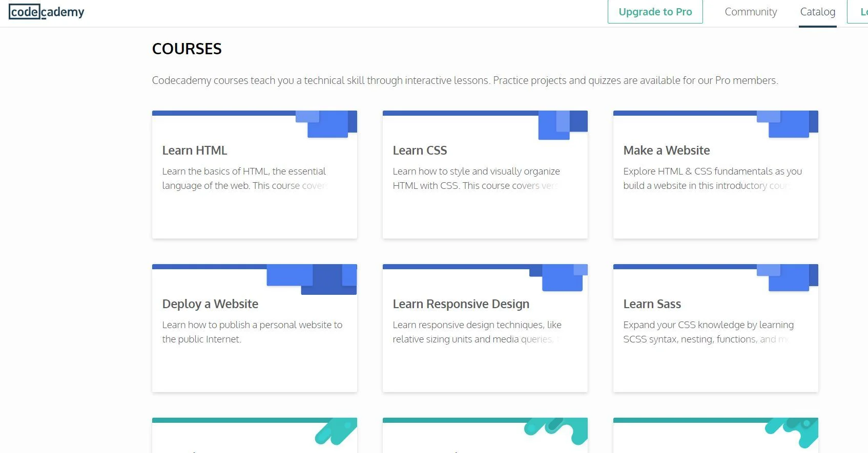Open the Learn Sass course card
868x453 pixels.
[716, 328]
